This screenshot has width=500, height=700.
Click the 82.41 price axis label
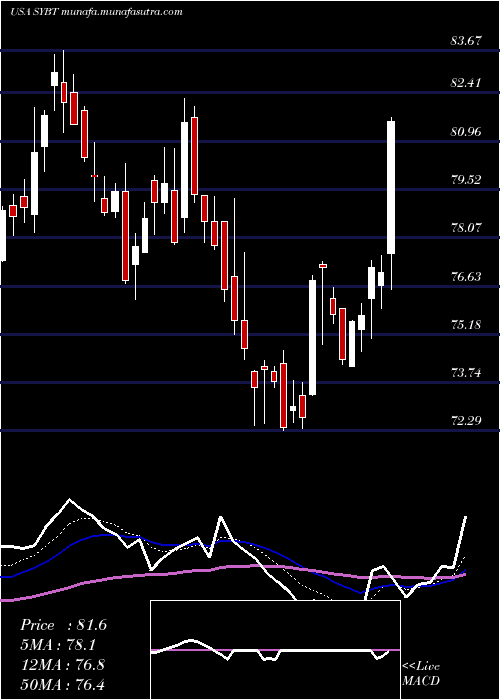(466, 83)
